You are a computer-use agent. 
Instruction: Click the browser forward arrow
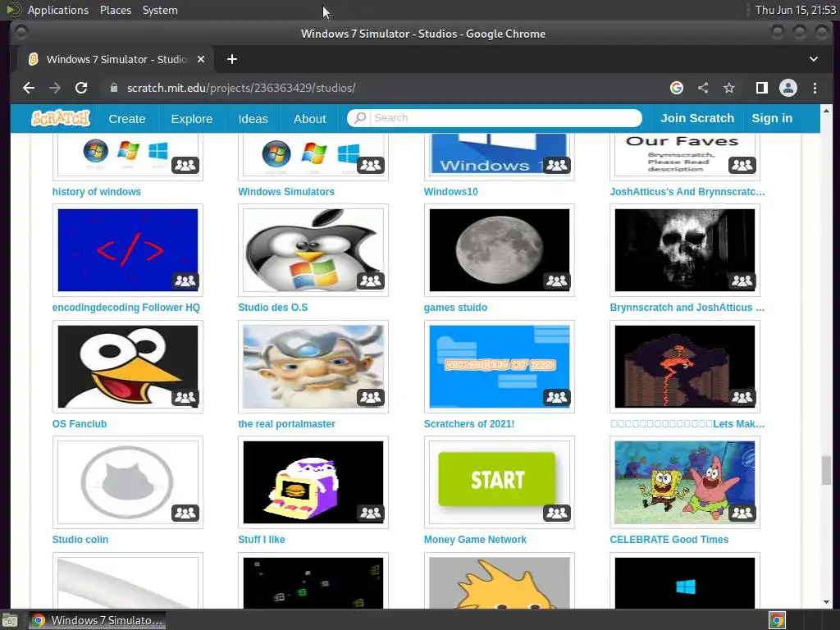(55, 88)
